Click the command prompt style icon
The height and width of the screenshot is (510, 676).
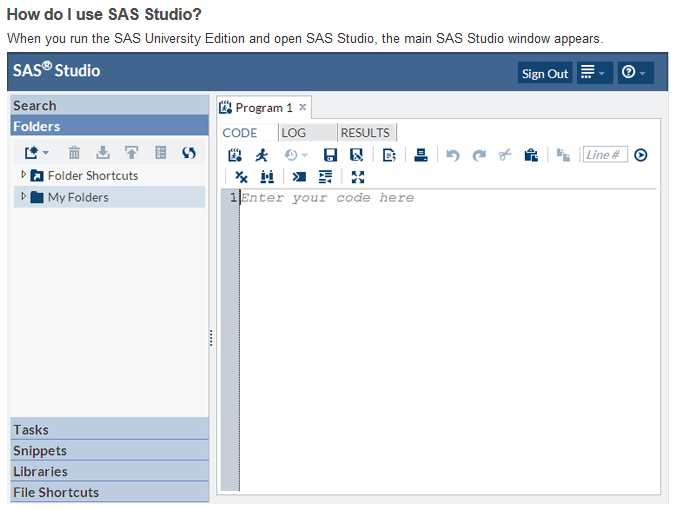pos(299,177)
